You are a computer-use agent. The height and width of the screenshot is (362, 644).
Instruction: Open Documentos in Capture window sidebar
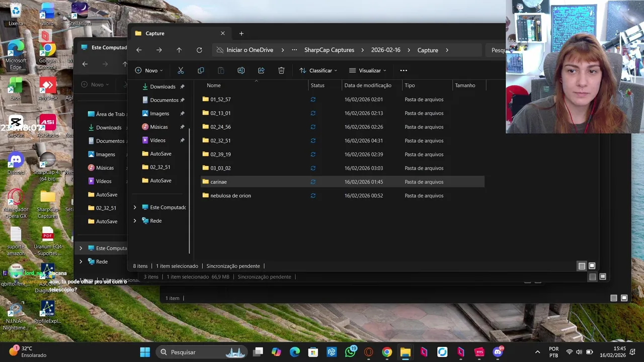coord(164,100)
